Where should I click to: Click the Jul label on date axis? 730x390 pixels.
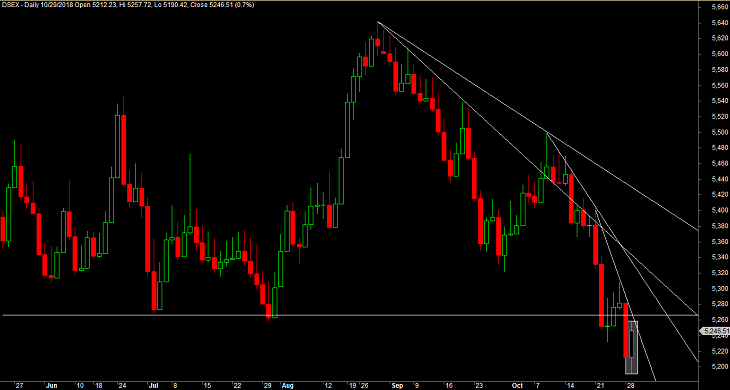tap(153, 386)
